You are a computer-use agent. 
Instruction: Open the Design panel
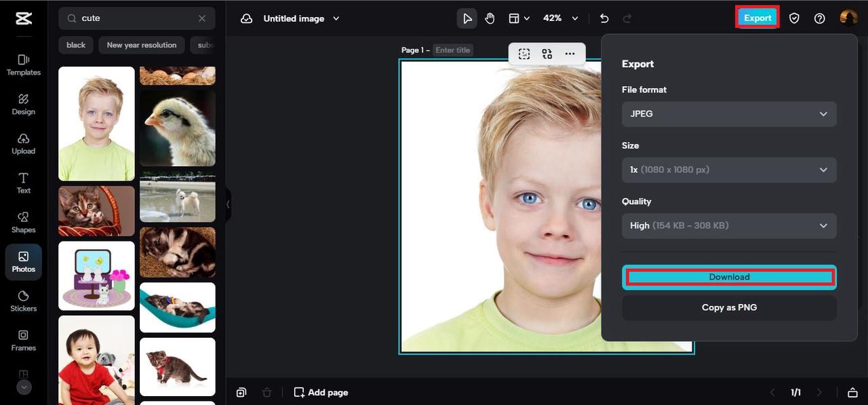(24, 104)
